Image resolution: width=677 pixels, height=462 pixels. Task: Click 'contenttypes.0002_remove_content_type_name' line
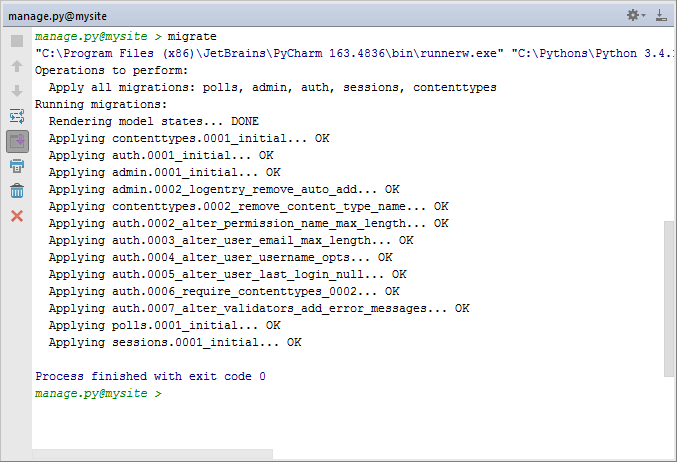tap(249, 206)
